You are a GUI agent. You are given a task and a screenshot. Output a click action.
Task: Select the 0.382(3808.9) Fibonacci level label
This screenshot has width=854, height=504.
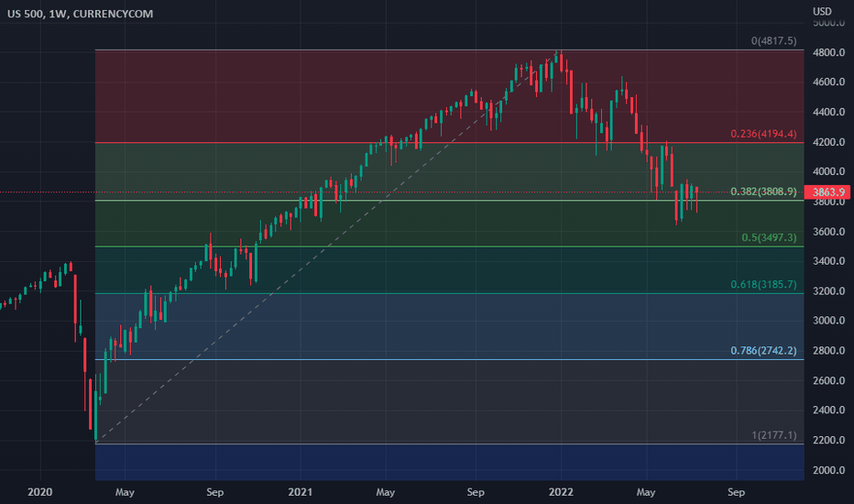tap(763, 192)
